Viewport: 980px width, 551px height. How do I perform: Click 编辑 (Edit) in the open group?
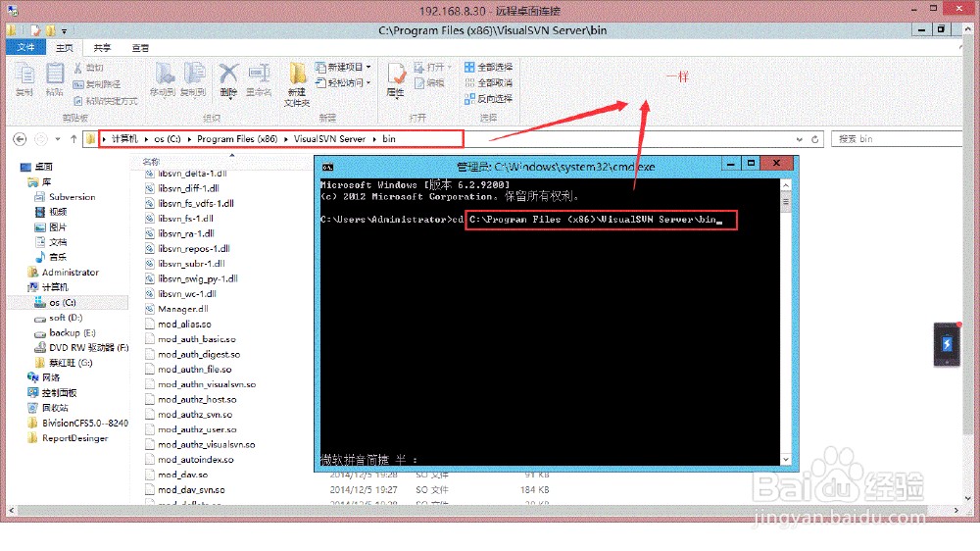point(430,82)
